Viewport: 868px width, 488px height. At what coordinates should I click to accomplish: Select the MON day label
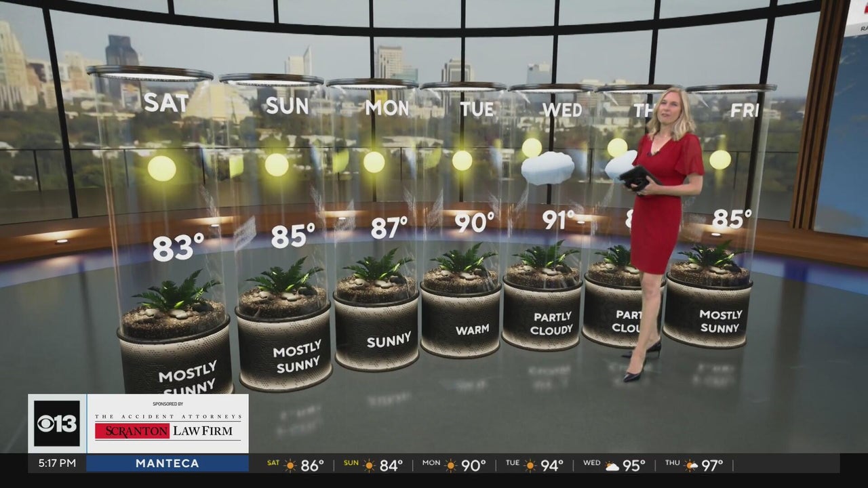click(387, 108)
